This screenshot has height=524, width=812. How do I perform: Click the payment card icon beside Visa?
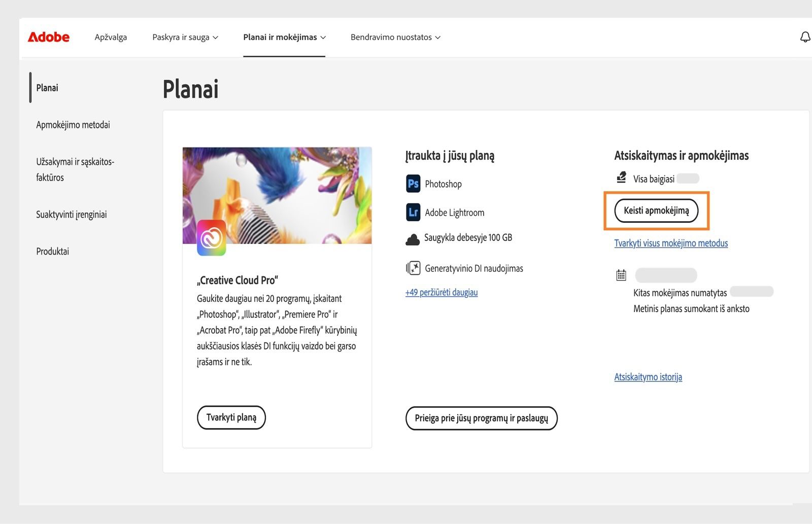pyautogui.click(x=621, y=178)
